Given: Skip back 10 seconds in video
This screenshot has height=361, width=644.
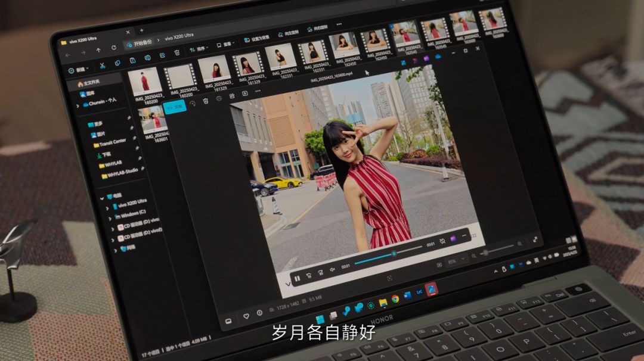Looking at the screenshot, I should click(309, 276).
